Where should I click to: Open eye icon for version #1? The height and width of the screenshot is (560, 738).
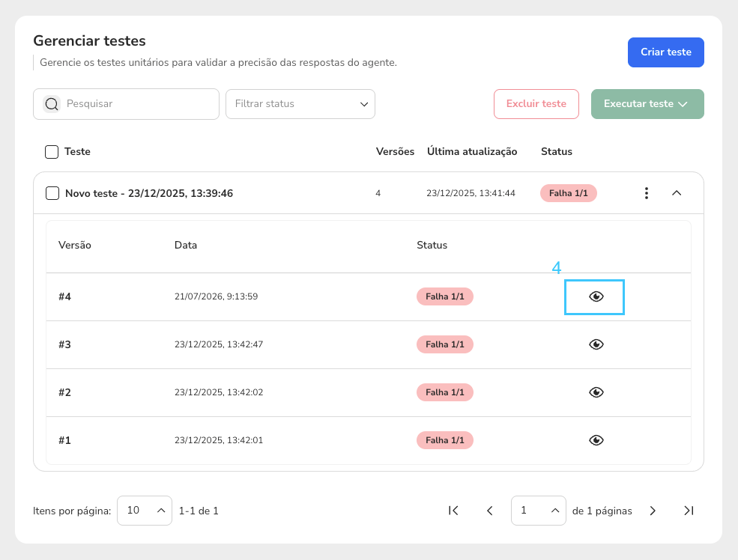click(596, 440)
